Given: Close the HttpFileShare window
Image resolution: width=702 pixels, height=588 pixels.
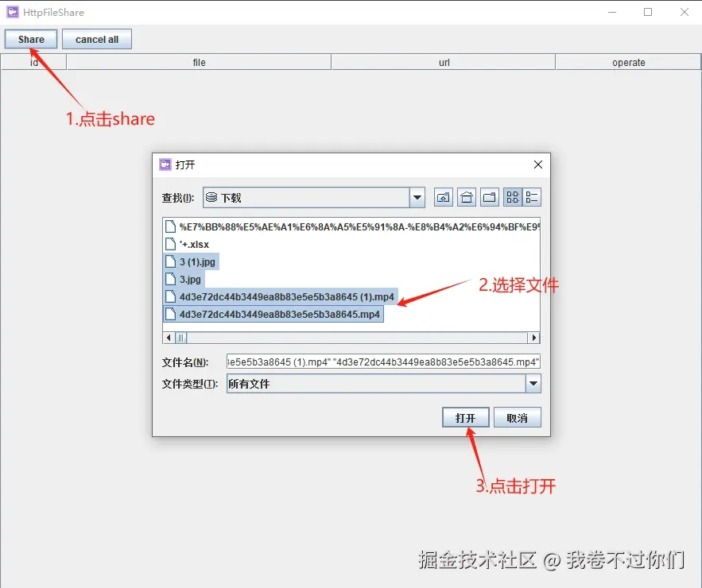Looking at the screenshot, I should point(684,12).
